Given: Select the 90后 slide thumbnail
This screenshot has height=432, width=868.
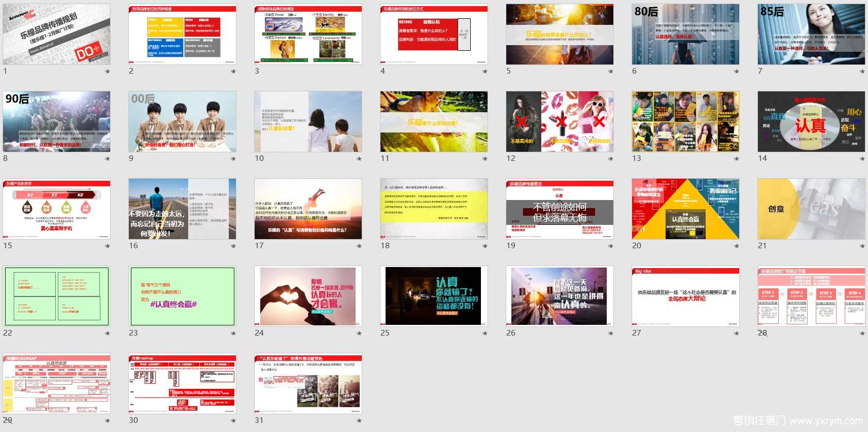Looking at the screenshot, I should (x=56, y=122).
